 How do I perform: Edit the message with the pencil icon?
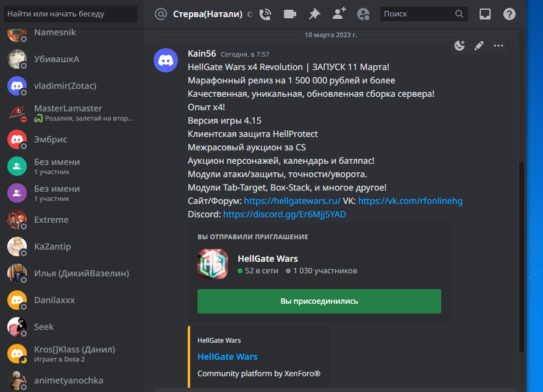coord(479,46)
